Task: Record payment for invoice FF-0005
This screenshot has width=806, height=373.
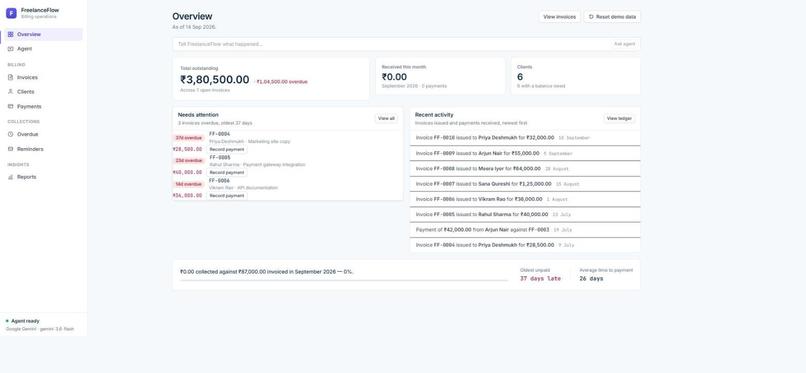Action: pos(227,173)
